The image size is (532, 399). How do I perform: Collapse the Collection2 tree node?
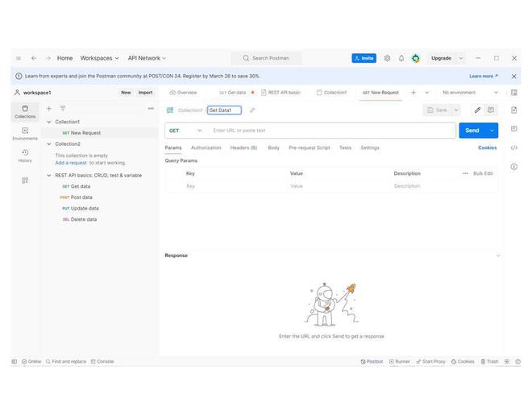49,144
